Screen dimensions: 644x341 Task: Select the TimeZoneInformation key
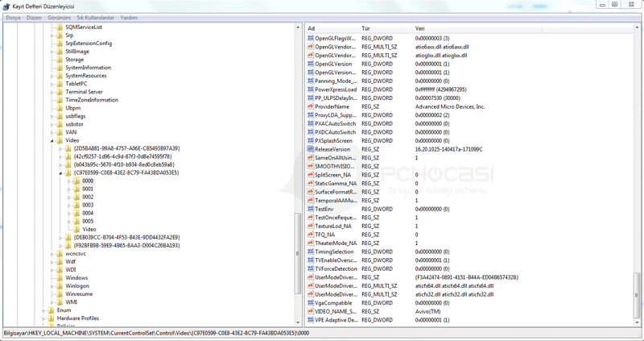tap(92, 100)
